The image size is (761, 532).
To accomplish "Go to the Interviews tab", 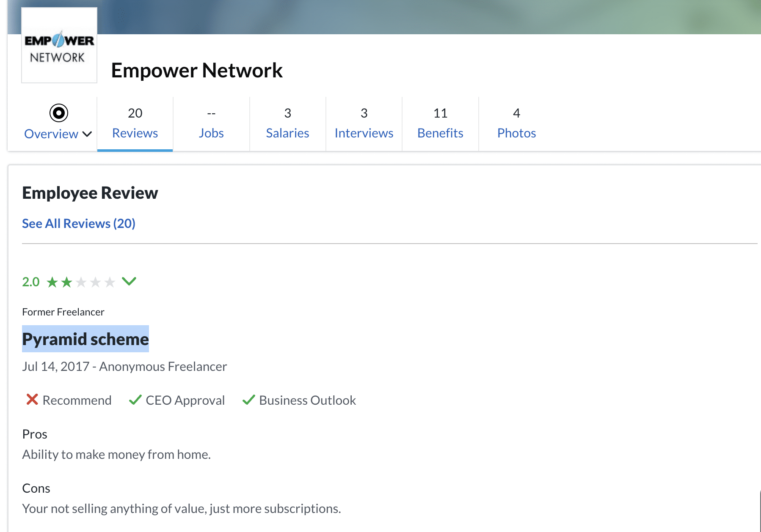I will point(364,123).
